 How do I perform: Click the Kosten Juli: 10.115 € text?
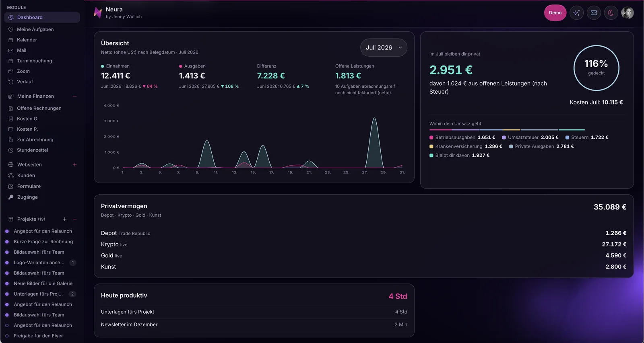pos(596,103)
